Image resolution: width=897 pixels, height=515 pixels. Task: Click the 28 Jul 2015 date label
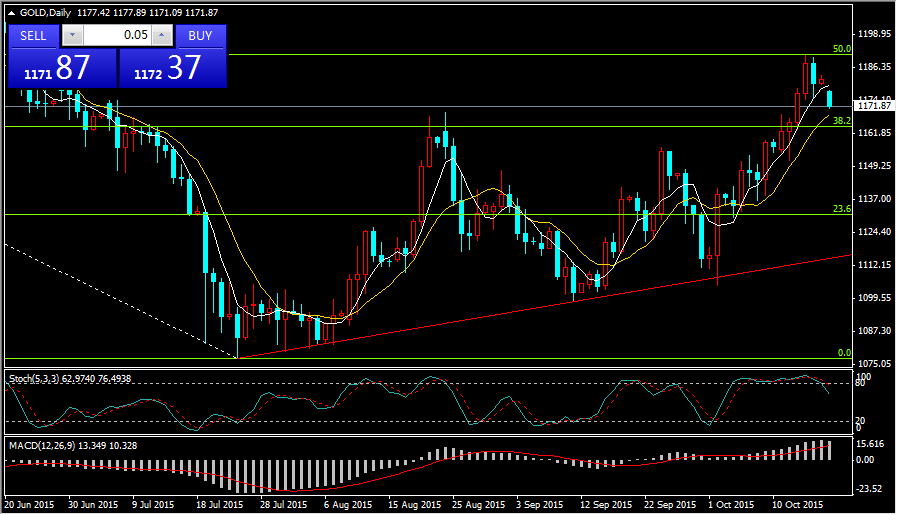coord(284,505)
